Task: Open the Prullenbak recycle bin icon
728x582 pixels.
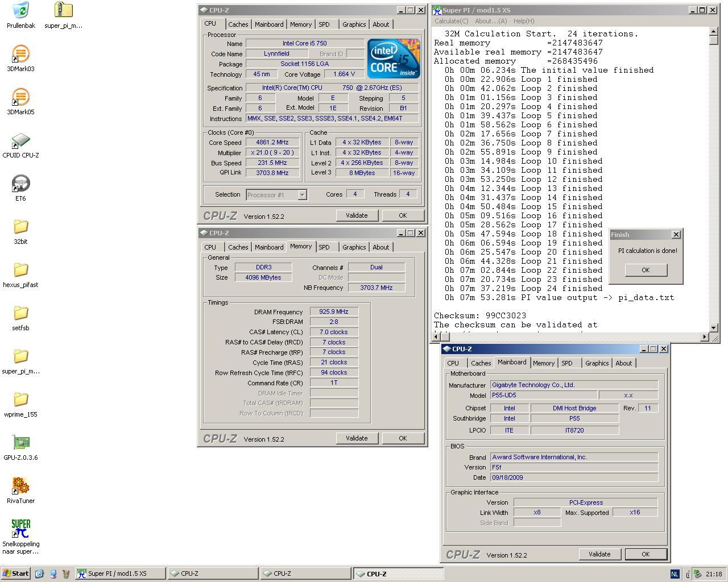Action: 20,10
